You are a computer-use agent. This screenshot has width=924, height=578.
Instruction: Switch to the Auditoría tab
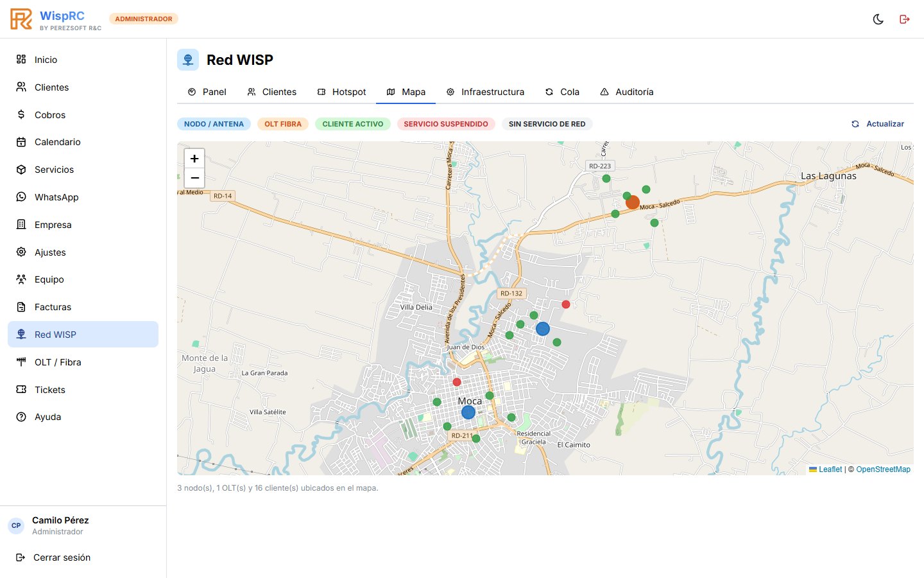coord(627,92)
